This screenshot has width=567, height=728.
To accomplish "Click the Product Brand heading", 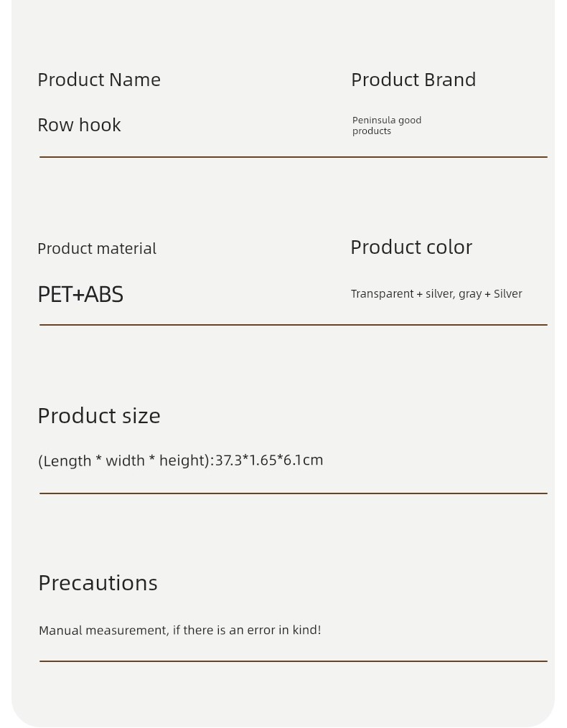I will tap(413, 80).
